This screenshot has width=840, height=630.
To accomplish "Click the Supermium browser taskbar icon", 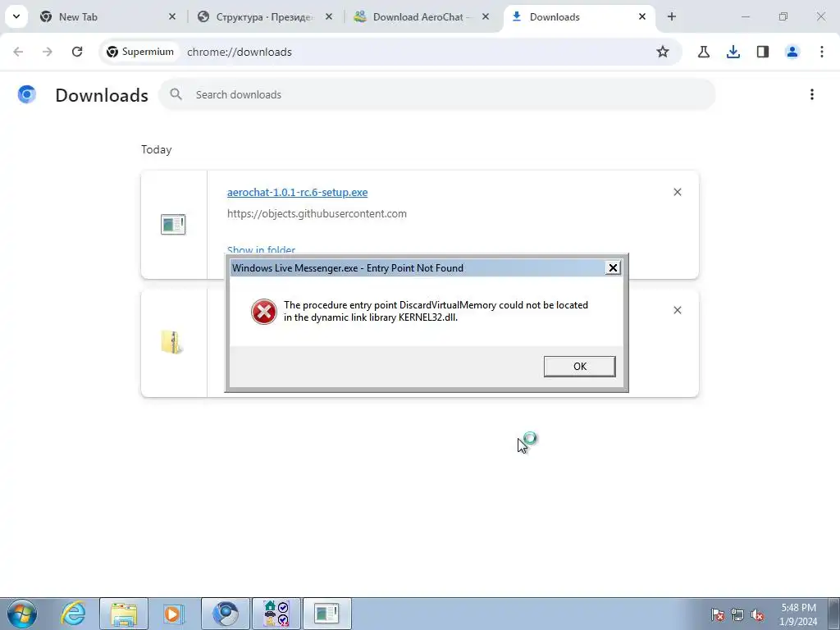I will tap(226, 614).
